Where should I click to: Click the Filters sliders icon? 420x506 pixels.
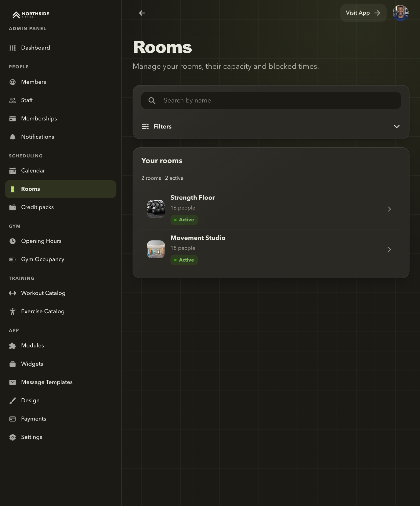coord(145,127)
